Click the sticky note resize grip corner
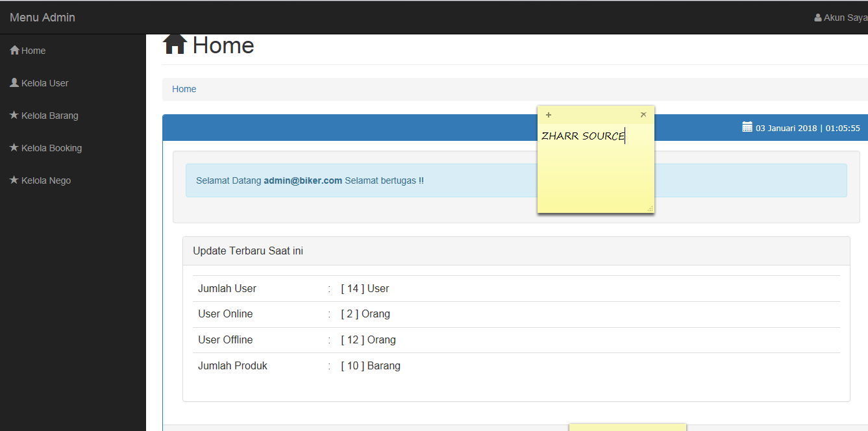This screenshot has height=431, width=868. (x=650, y=208)
